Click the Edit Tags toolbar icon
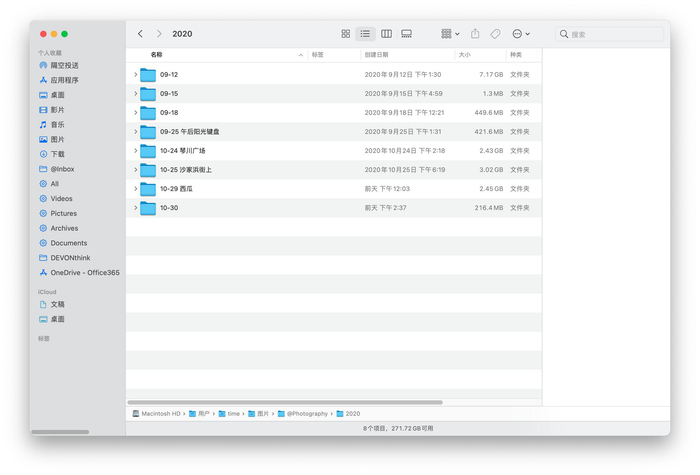The image size is (700, 475). [495, 34]
